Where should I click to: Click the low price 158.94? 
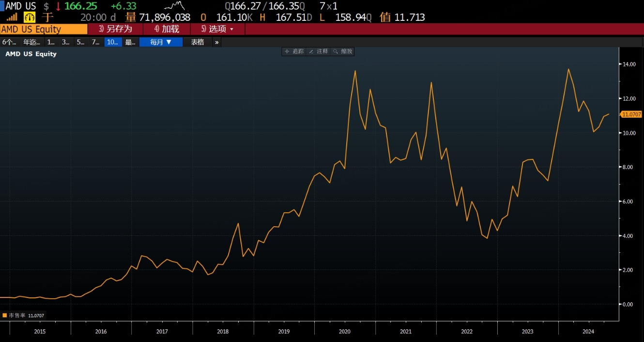(350, 17)
